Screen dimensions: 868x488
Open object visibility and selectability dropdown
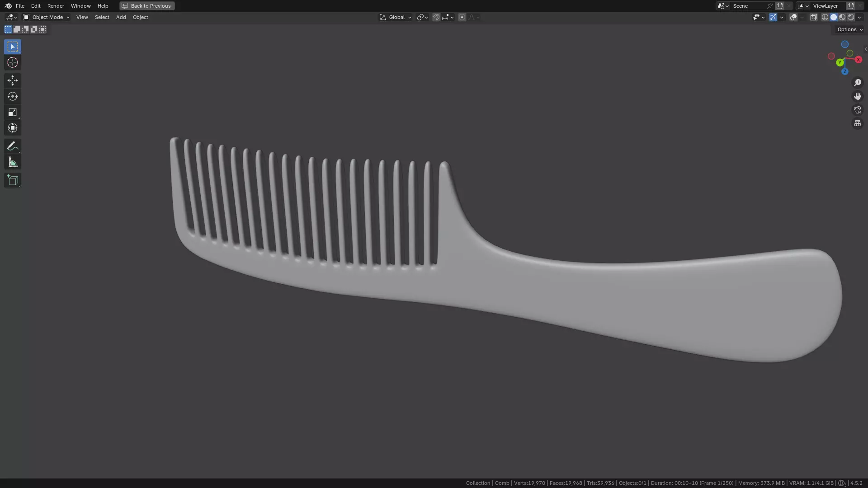[x=759, y=17]
